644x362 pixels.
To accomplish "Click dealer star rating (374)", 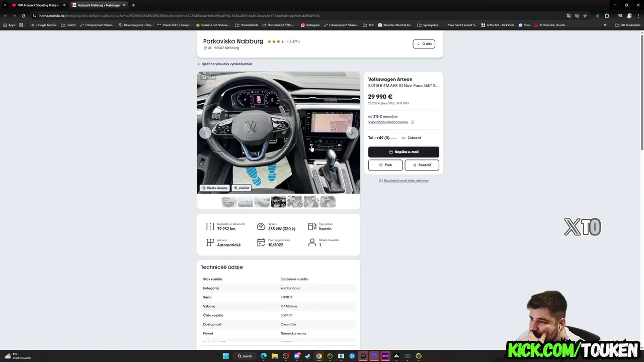I will click(x=283, y=42).
